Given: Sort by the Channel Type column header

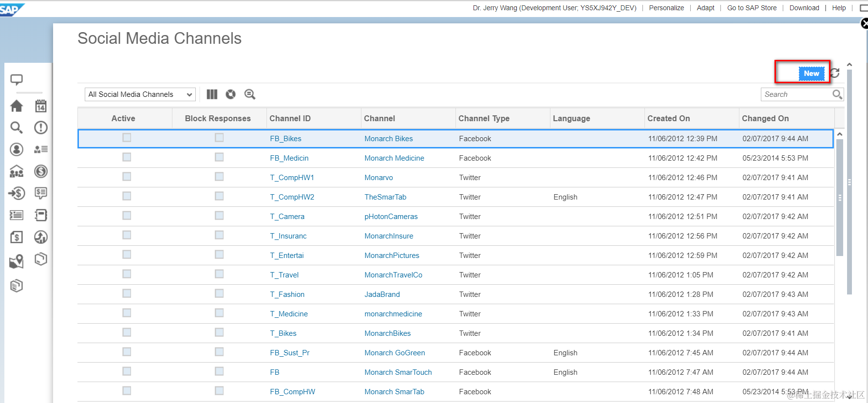Looking at the screenshot, I should 503,118.
